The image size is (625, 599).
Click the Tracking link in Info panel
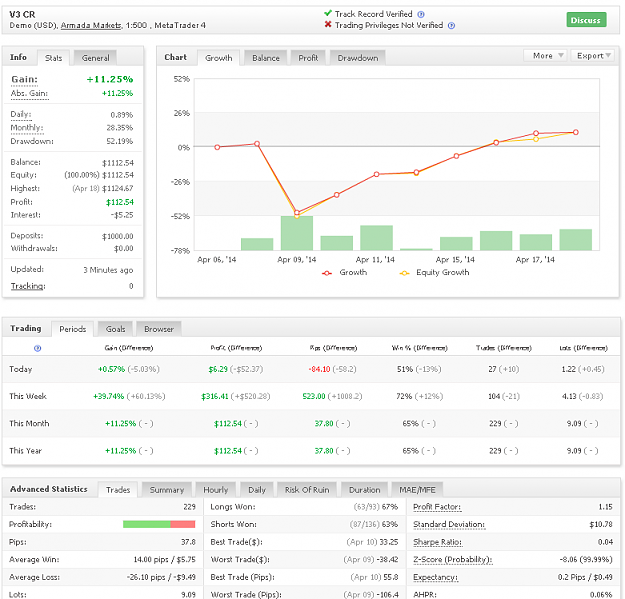click(x=28, y=286)
